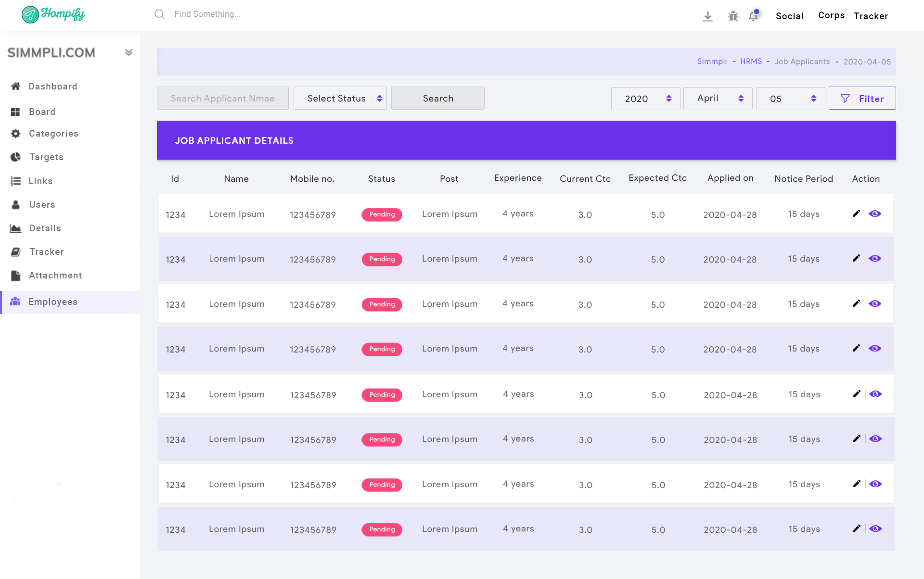Open the Employees sidebar menu item

[x=53, y=302]
